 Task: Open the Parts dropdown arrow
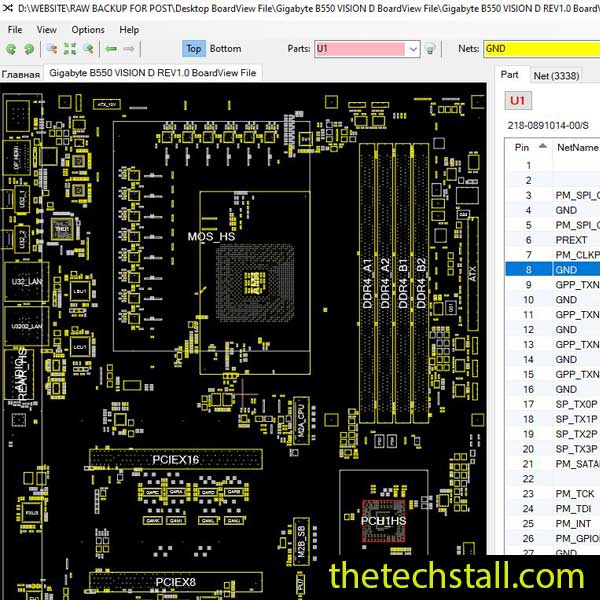413,49
